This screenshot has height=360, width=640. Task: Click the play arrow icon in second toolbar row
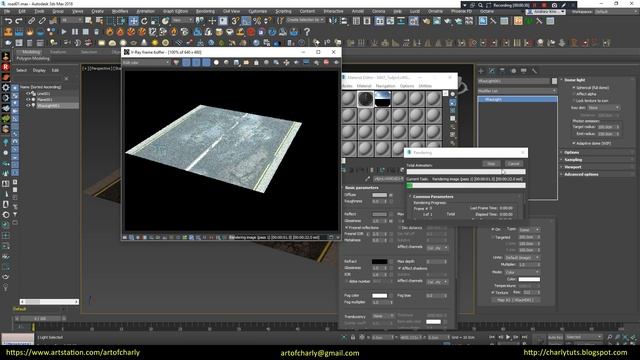64,31
